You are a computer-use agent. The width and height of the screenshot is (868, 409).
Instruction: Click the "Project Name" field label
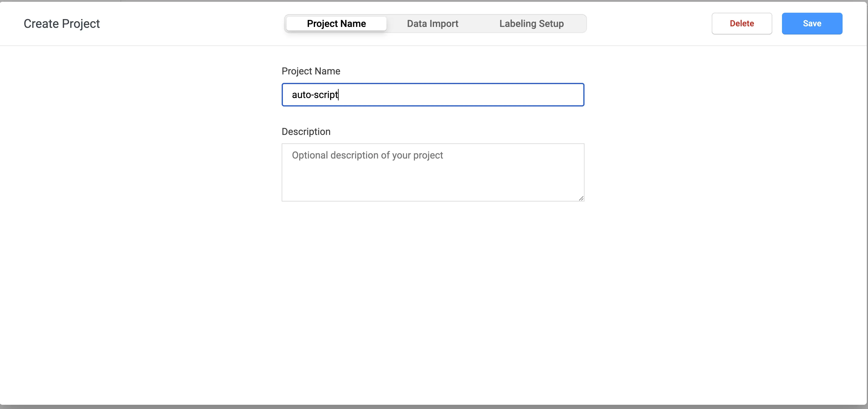311,71
